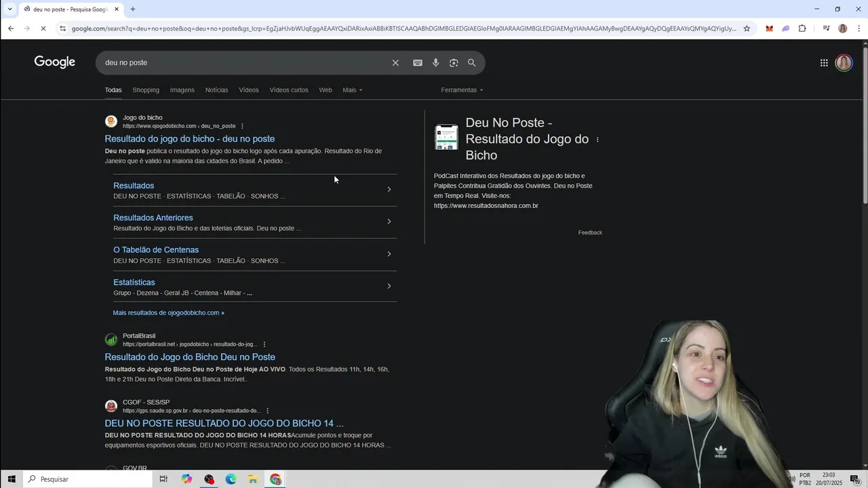Open 'Resultado do jogo do bicho - deu no poste'
The image size is (868, 488).
tap(190, 139)
